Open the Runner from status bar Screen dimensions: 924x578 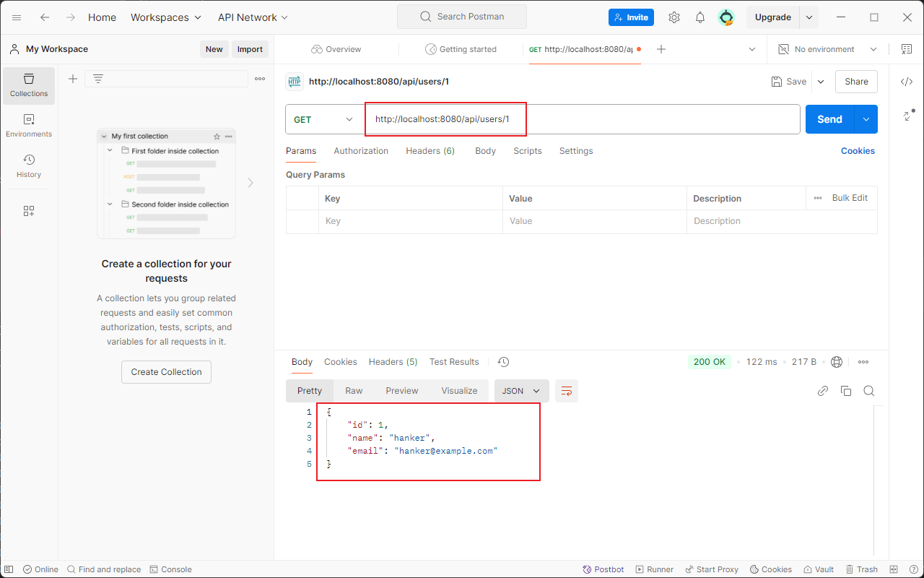point(653,569)
